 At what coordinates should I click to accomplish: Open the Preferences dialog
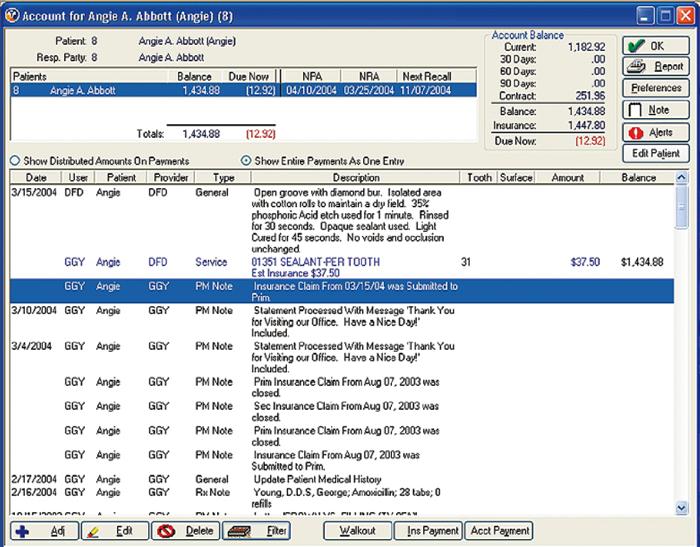(x=655, y=89)
